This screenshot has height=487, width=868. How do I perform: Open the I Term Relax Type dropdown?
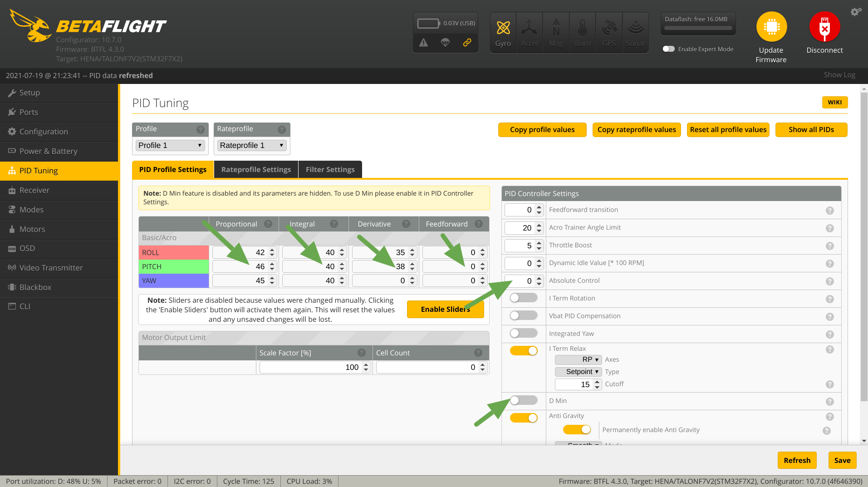pos(578,372)
